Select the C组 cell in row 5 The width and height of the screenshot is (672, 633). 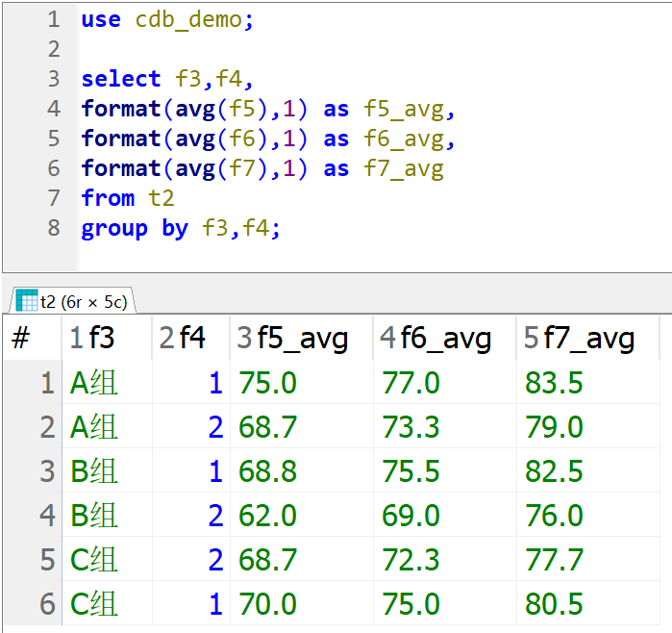[94, 560]
